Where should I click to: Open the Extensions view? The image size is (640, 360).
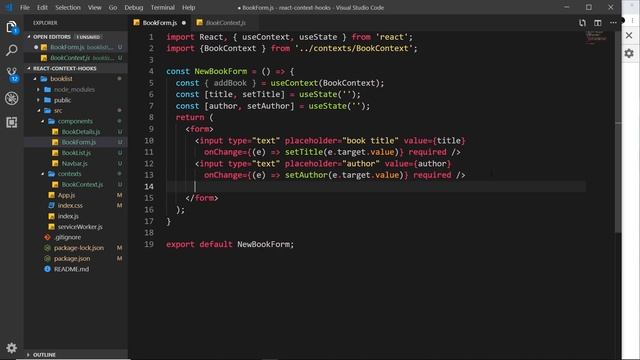(11, 122)
